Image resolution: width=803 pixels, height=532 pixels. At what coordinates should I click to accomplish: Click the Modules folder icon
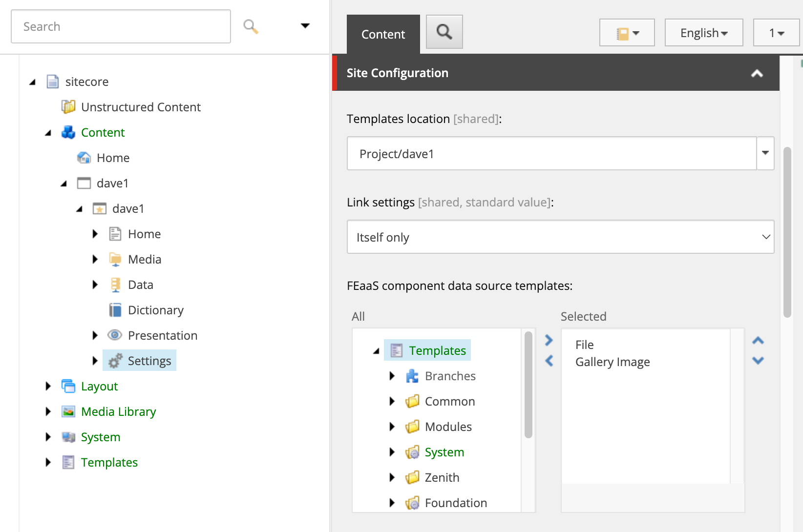[x=412, y=427]
